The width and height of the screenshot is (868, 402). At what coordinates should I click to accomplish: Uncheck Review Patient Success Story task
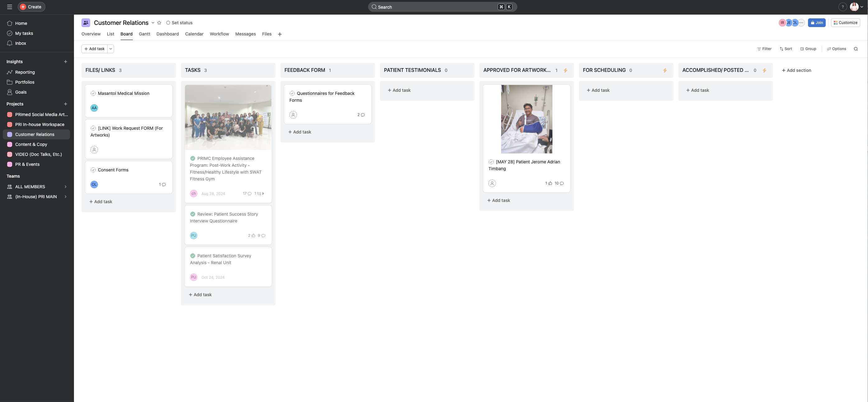pyautogui.click(x=193, y=214)
